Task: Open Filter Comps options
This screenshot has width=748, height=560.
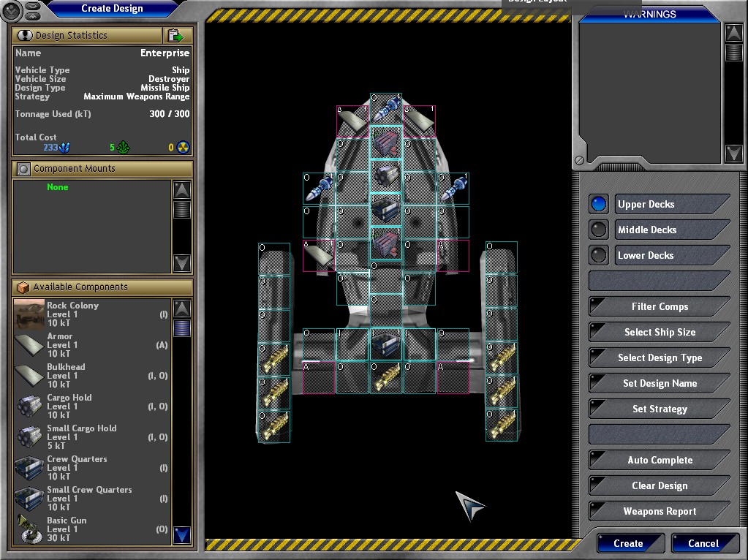Action: [x=659, y=306]
